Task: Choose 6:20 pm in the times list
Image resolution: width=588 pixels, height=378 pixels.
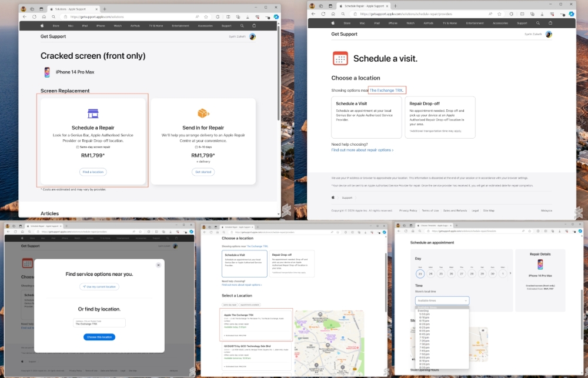Action: pos(424,324)
